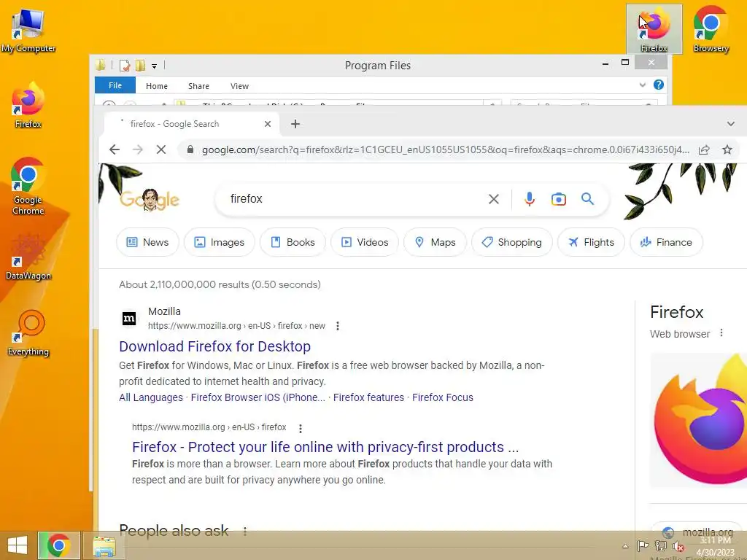Click Properties icon in Explorer quick access toolbar
This screenshot has width=747, height=560.
tap(125, 65)
